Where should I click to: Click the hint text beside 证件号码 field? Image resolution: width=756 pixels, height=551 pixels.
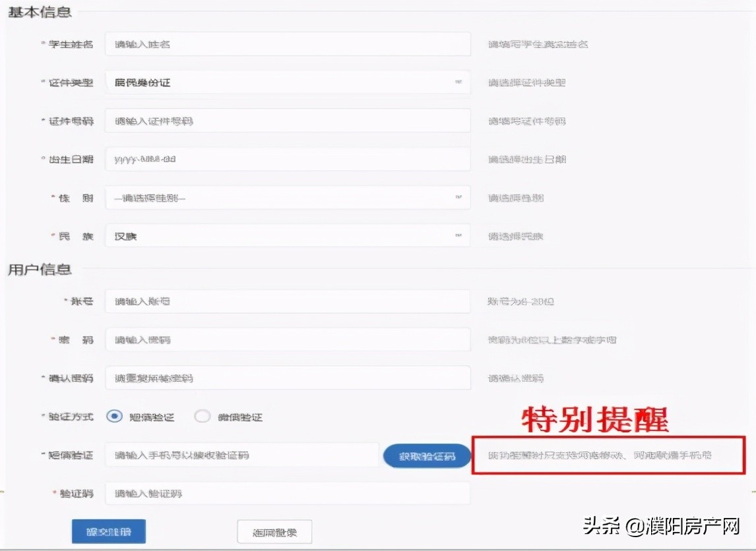pyautogui.click(x=526, y=121)
